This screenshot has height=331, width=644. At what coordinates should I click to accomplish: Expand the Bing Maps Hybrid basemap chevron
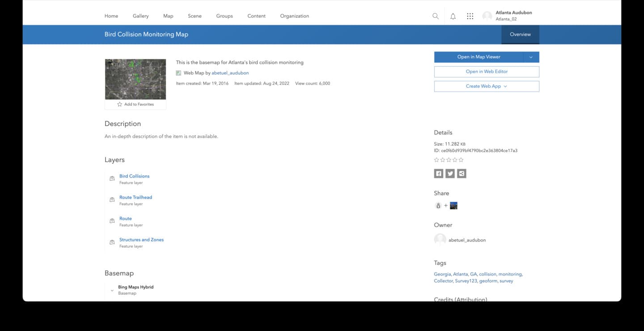coord(112,290)
